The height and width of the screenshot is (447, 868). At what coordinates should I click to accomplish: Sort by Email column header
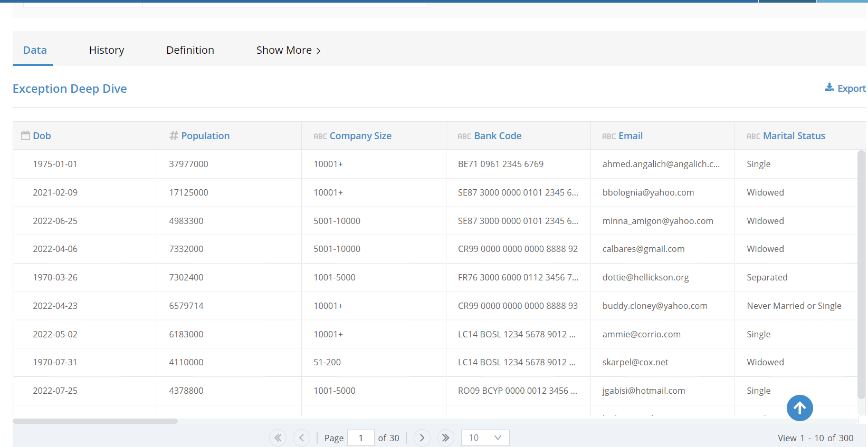click(x=631, y=135)
